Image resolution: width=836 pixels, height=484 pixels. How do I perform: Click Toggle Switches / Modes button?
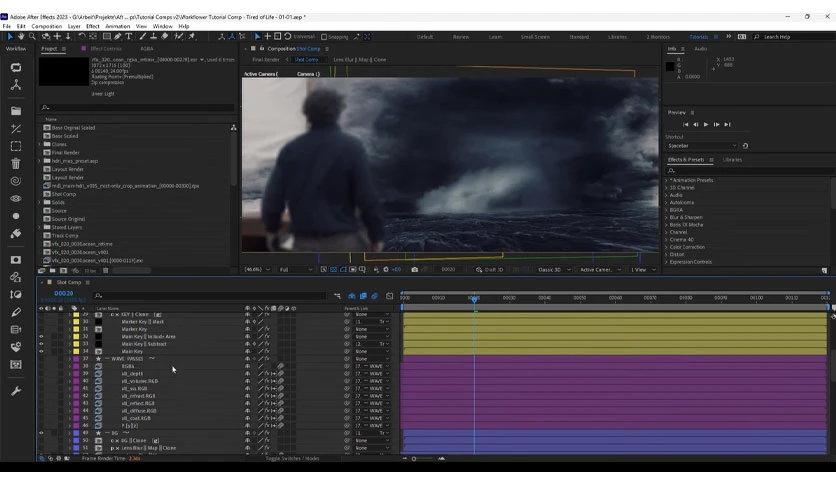292,458
